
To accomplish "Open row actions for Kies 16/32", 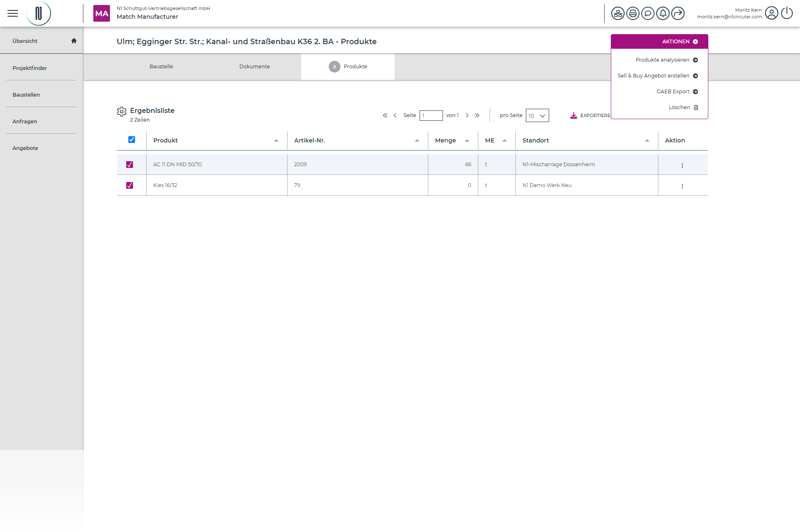I will point(682,186).
